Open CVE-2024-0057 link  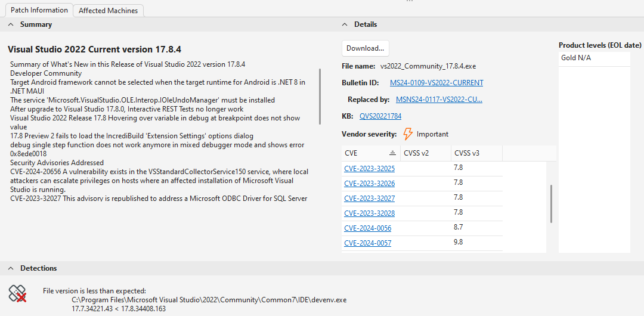(x=367, y=243)
